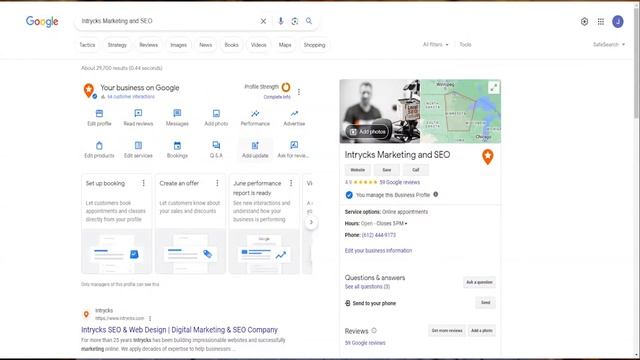Click Get more reviews button

tap(447, 330)
